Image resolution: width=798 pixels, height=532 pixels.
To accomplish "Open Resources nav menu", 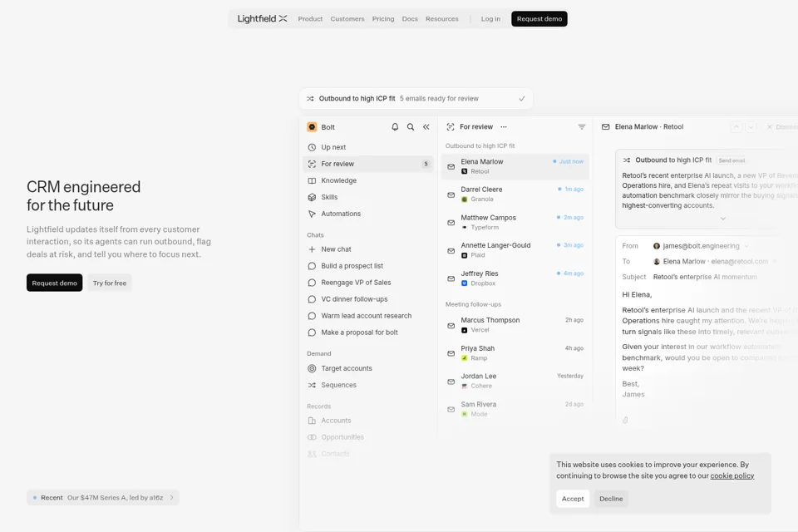I will 441,19.
